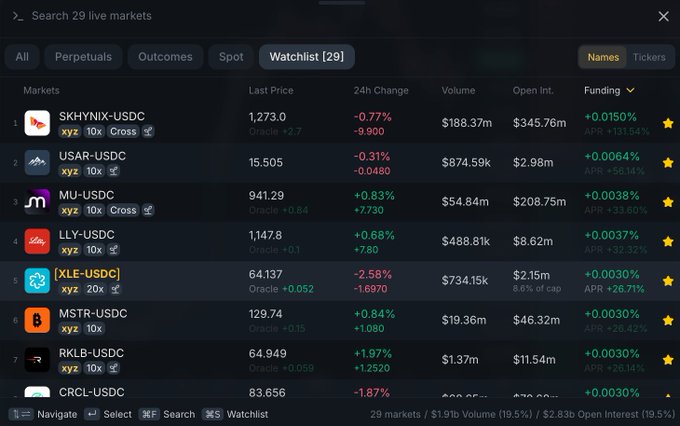Click the small icon badge beside Cross on MU-USDC
Viewport: 680px width, 426px height.
pos(148,210)
